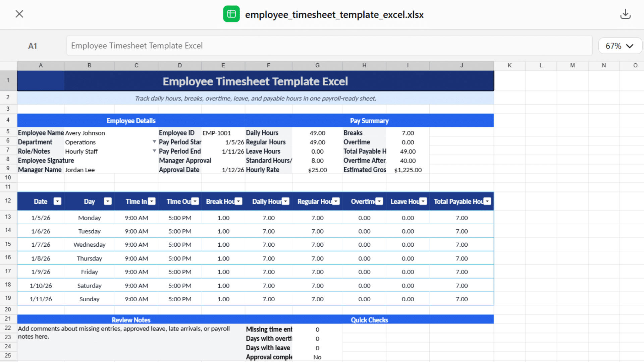Click the A1 cell reference box
The width and height of the screenshot is (644, 362).
33,46
